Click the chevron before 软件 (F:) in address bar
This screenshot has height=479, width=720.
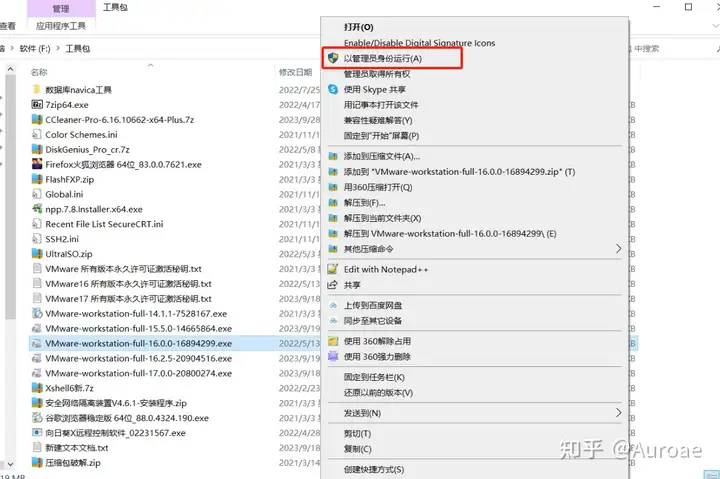pyautogui.click(x=12, y=48)
